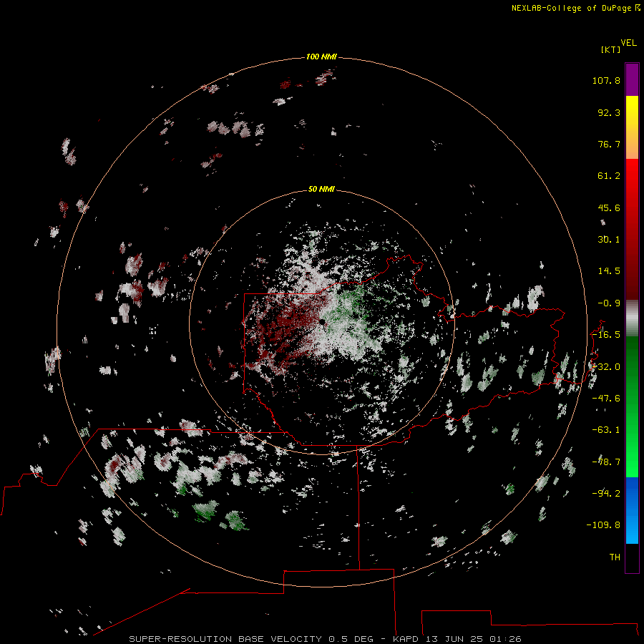
Task: Click the 14.5 velocity scale value
Action: pyautogui.click(x=609, y=271)
